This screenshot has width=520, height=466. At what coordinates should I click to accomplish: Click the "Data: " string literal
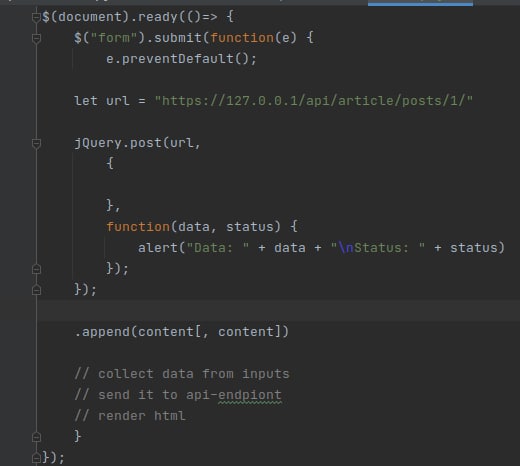(218, 248)
